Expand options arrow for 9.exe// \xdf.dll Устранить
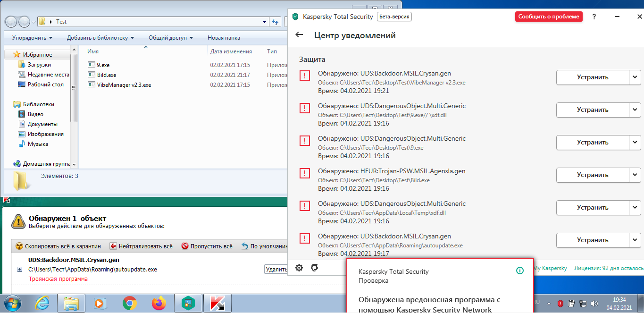 point(635,110)
